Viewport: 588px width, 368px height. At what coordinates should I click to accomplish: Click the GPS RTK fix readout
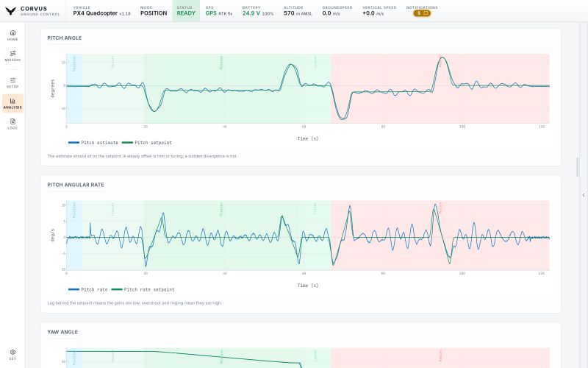point(219,11)
